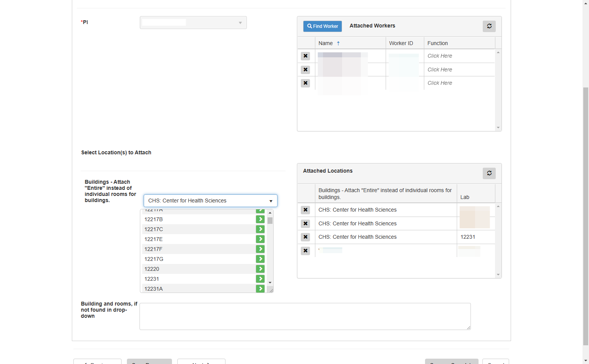Open the PI dropdown
The width and height of the screenshot is (589, 364).
click(193, 23)
